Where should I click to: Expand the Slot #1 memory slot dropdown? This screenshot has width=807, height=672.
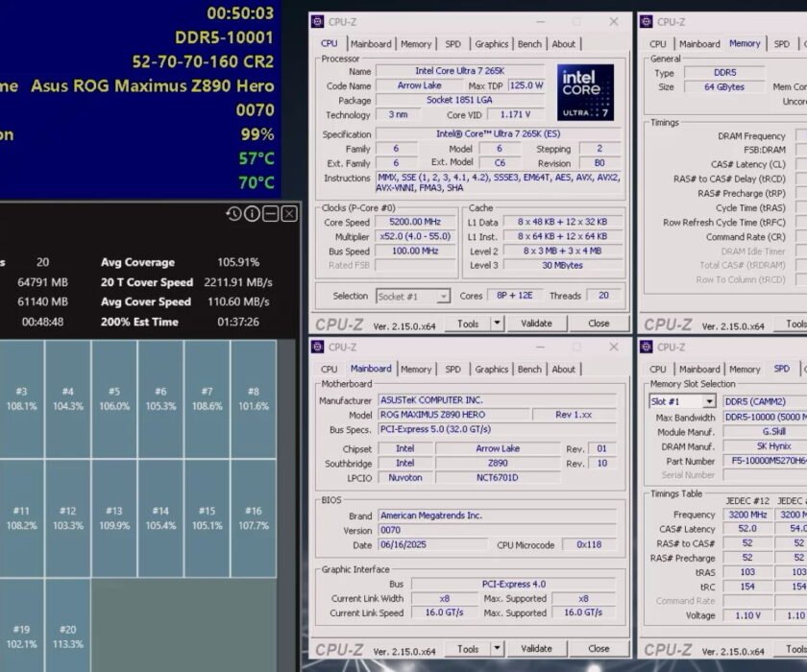pos(682,401)
